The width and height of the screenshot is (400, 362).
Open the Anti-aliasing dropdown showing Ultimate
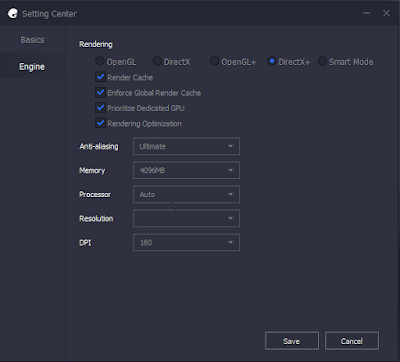(186, 146)
